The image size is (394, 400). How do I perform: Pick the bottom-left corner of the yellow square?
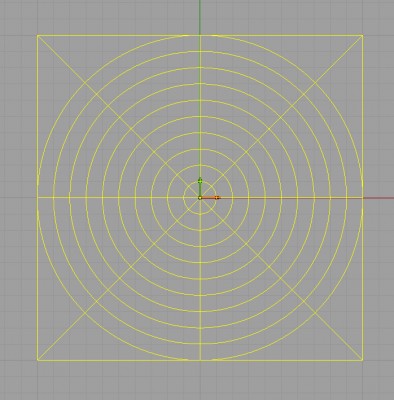tap(37, 360)
